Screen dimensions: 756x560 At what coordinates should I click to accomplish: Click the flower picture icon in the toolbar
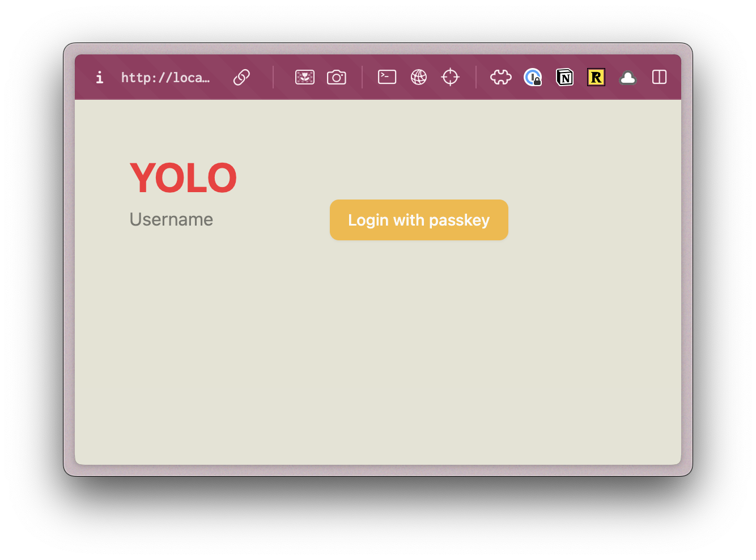tap(304, 77)
